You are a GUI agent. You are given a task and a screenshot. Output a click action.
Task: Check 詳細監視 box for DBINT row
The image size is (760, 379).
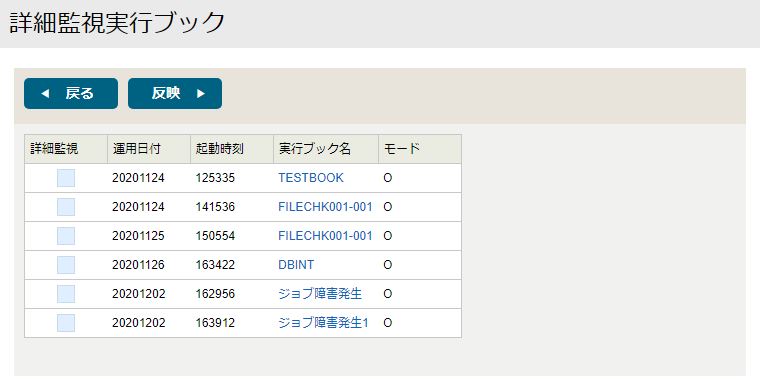[x=66, y=265]
